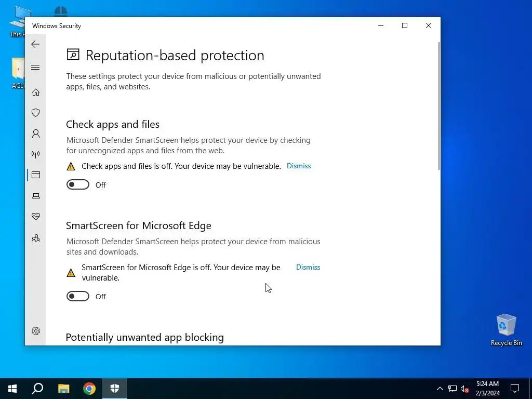Viewport: 532px width, 399px height.
Task: Click the SmartScreen for Microsoft Edge heading
Action: [138, 225]
